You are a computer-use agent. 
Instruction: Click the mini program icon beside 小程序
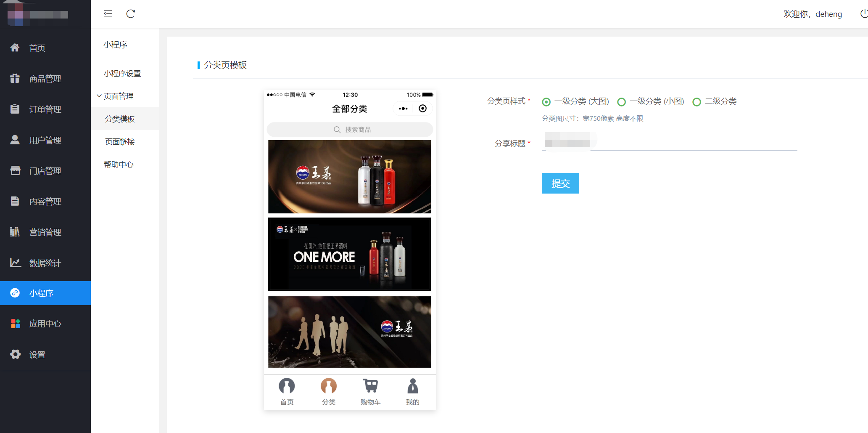click(15, 293)
